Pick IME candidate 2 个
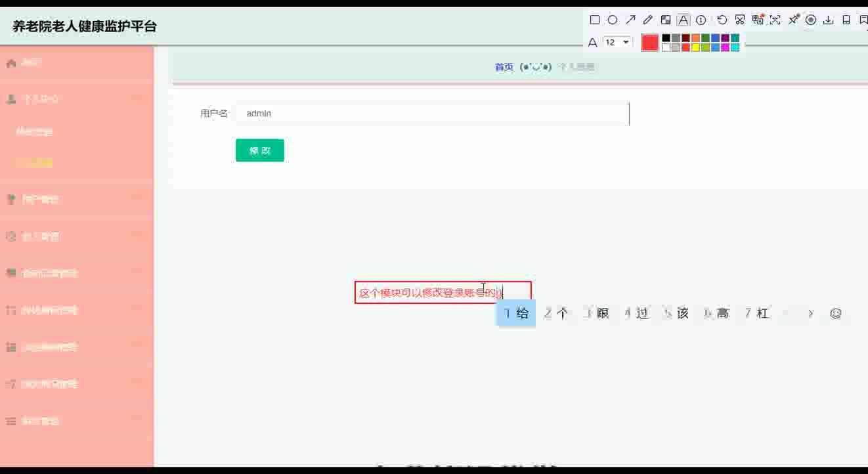The height and width of the screenshot is (474, 868). [556, 313]
